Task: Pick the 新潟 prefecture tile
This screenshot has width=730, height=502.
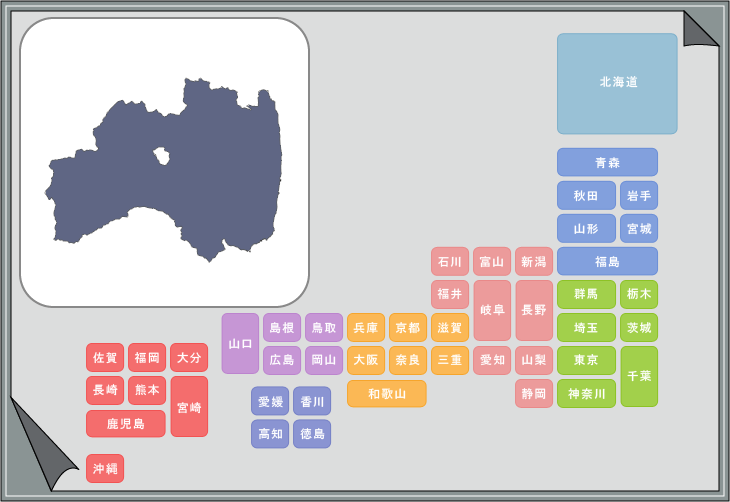Action: tap(533, 262)
